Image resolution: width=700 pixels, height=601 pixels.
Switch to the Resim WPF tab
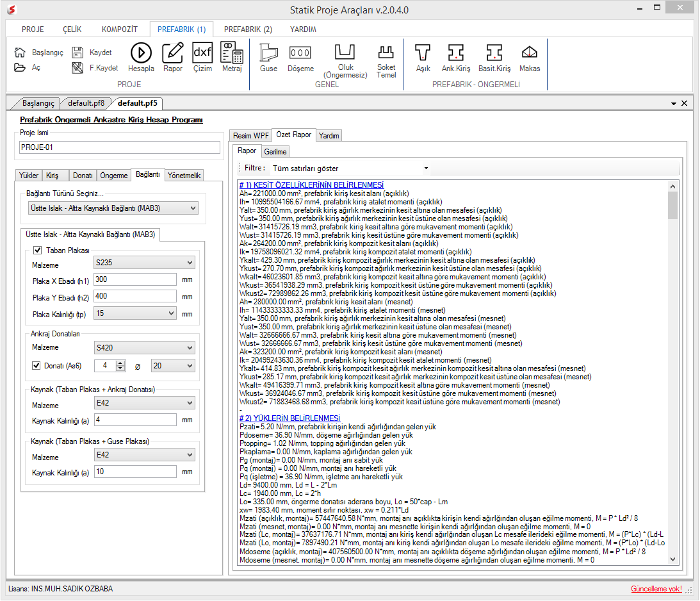tap(251, 136)
